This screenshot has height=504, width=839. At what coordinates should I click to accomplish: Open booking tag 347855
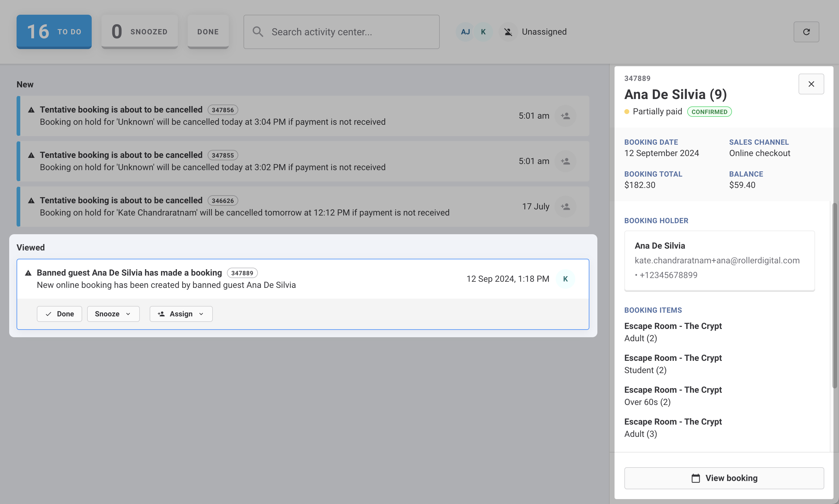tap(223, 155)
